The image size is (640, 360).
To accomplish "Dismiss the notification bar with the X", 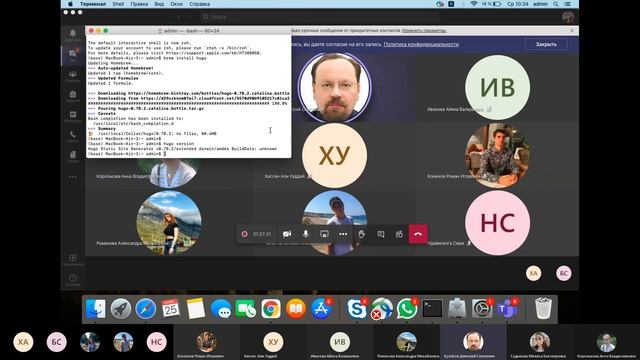I will coord(572,31).
